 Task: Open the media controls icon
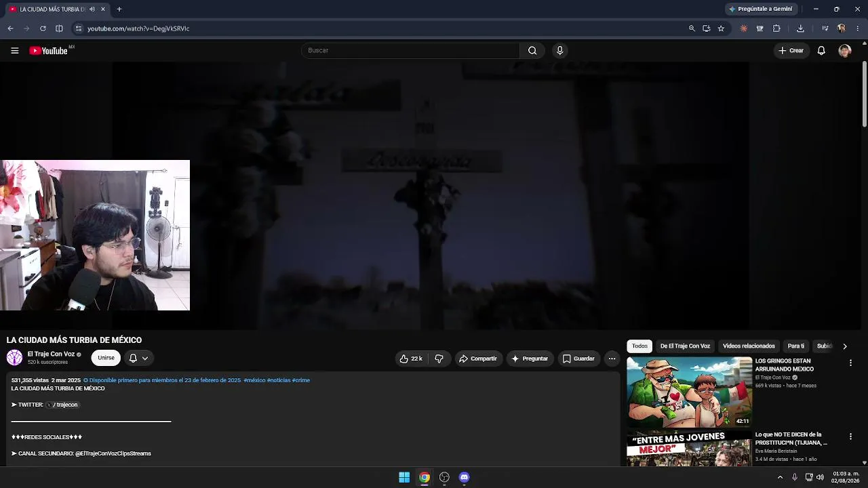pos(825,28)
